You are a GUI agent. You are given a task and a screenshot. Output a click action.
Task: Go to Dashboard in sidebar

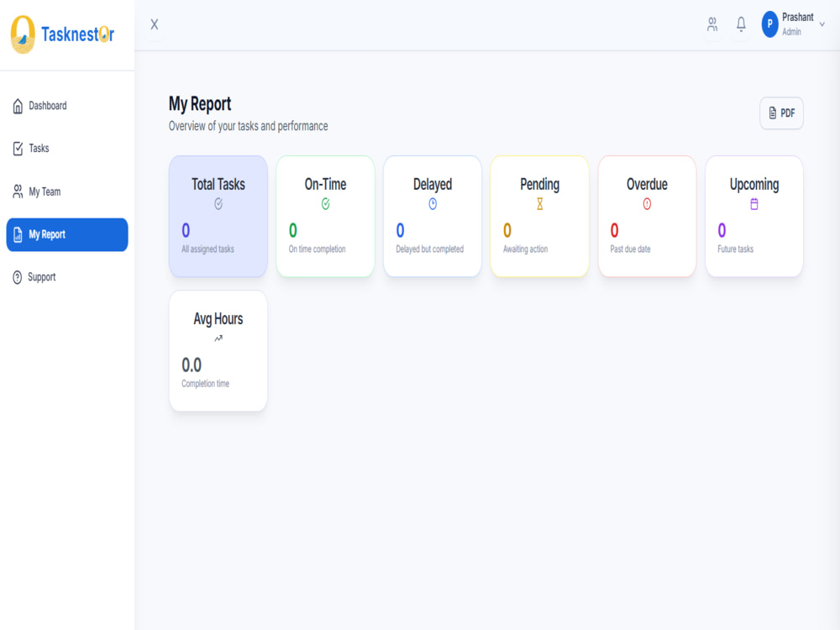click(x=67, y=106)
